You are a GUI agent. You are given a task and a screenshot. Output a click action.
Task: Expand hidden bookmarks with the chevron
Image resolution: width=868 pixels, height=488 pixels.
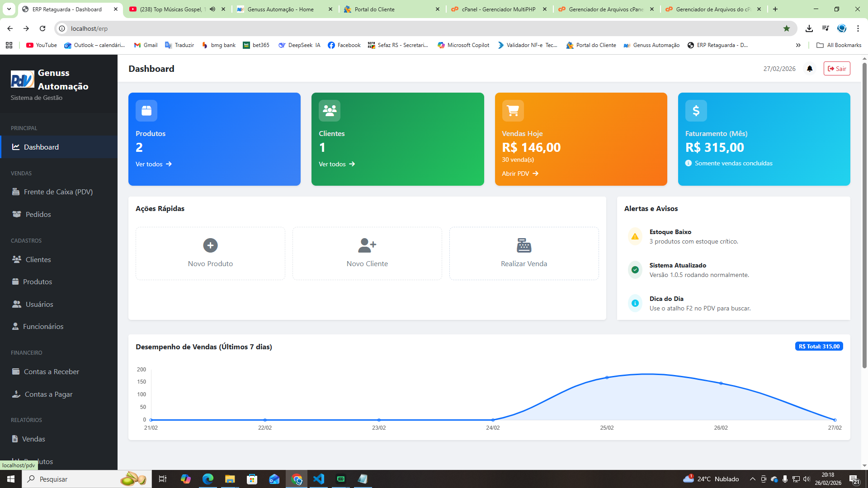pyautogui.click(x=798, y=45)
